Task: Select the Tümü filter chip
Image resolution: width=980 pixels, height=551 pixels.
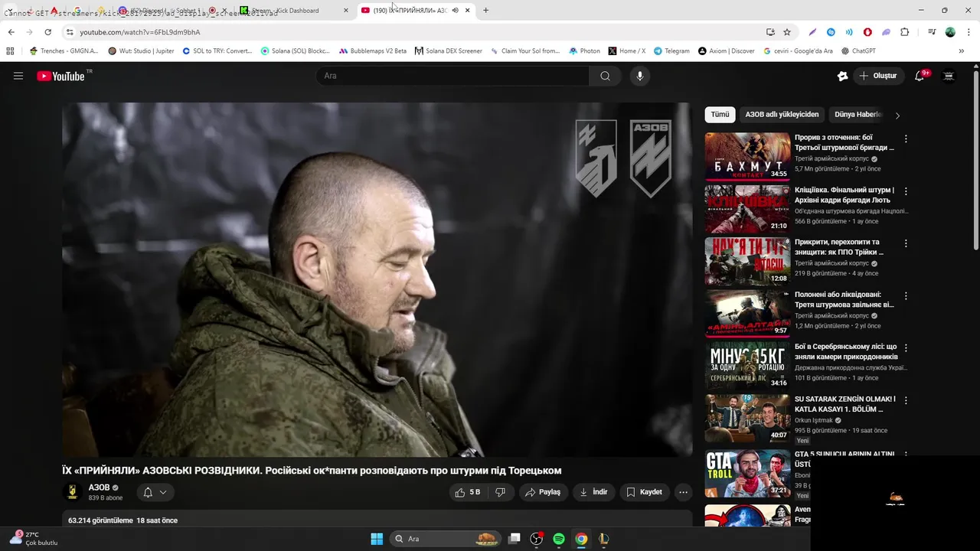Action: tap(720, 115)
